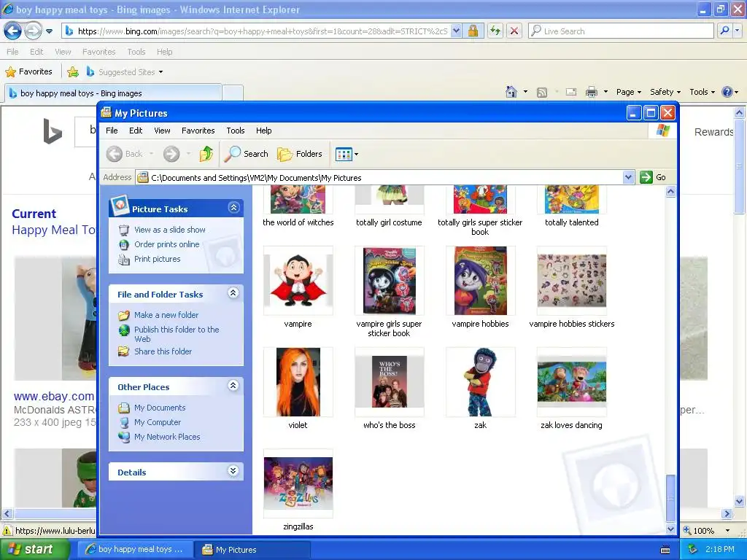Open the Favorites menu in My Pictures
The width and height of the screenshot is (747, 560).
pos(198,131)
